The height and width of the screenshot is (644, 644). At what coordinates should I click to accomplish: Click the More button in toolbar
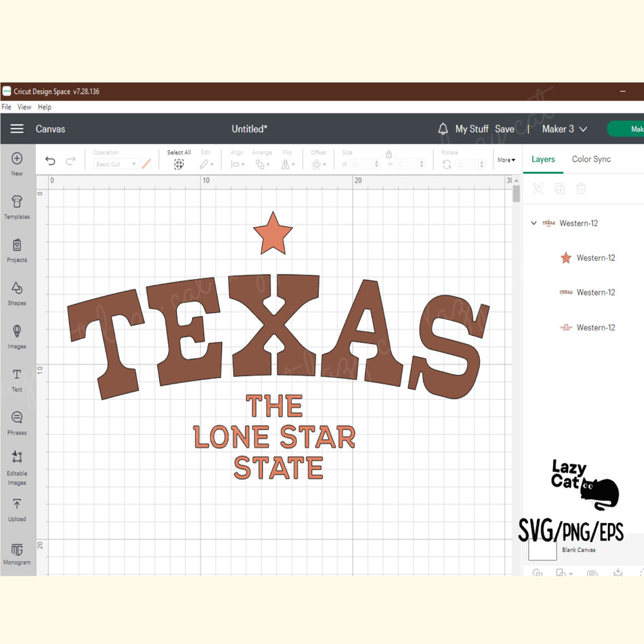coord(506,160)
